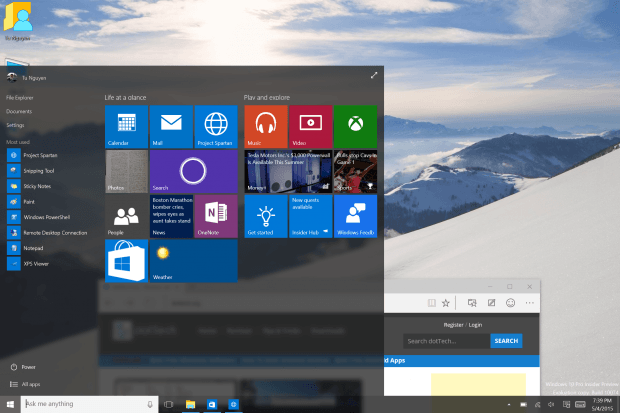Click the Login link on webpage
620x413 pixels.
tap(475, 325)
